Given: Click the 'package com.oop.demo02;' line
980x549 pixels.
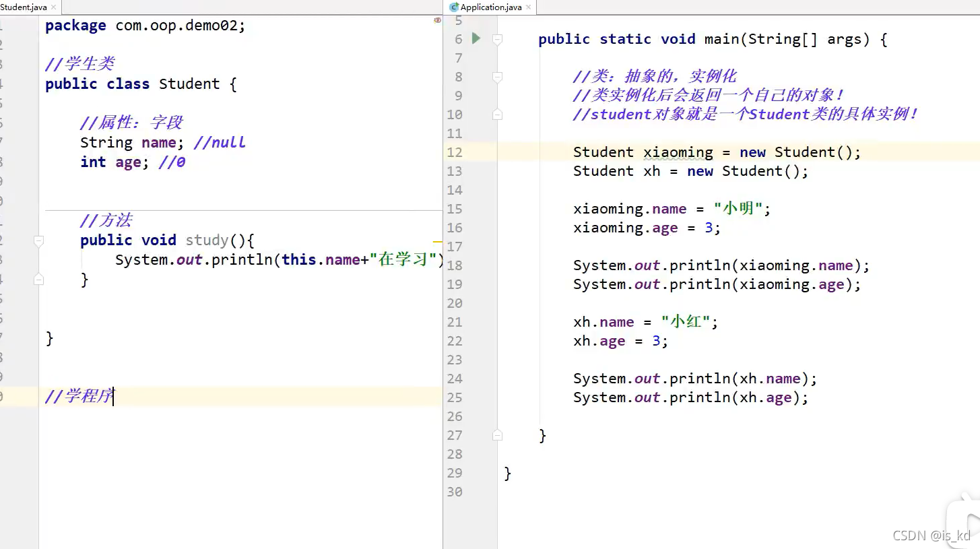Looking at the screenshot, I should click(145, 26).
